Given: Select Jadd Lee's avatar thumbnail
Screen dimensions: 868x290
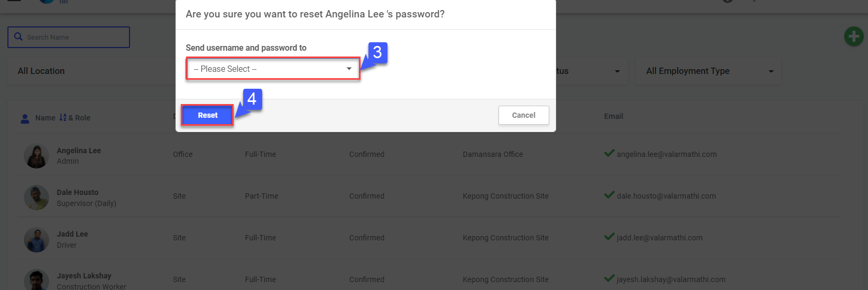Looking at the screenshot, I should (x=36, y=239).
